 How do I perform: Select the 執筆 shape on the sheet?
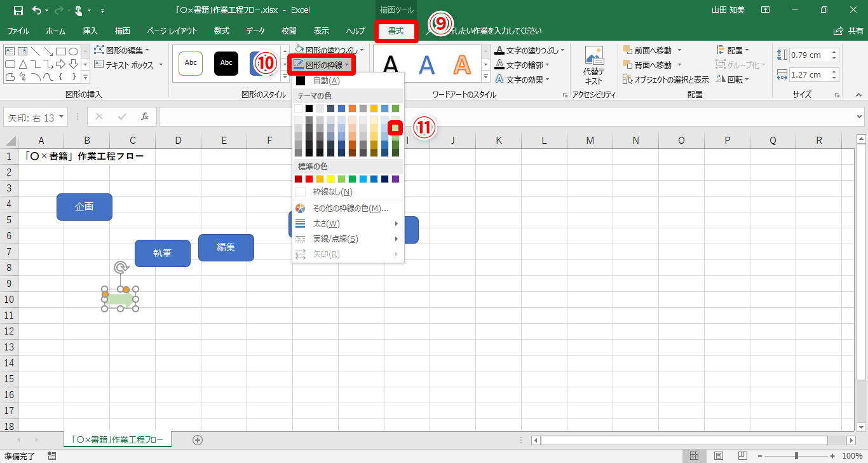click(163, 253)
